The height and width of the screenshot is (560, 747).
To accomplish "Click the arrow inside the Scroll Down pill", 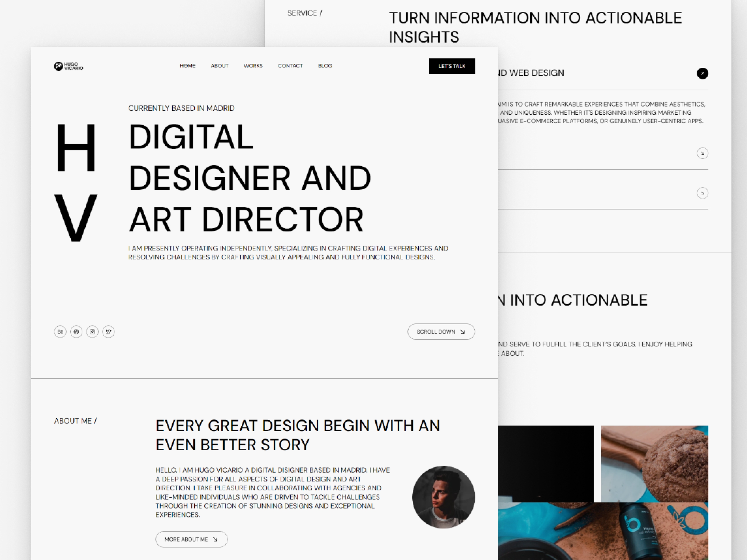I will [463, 331].
